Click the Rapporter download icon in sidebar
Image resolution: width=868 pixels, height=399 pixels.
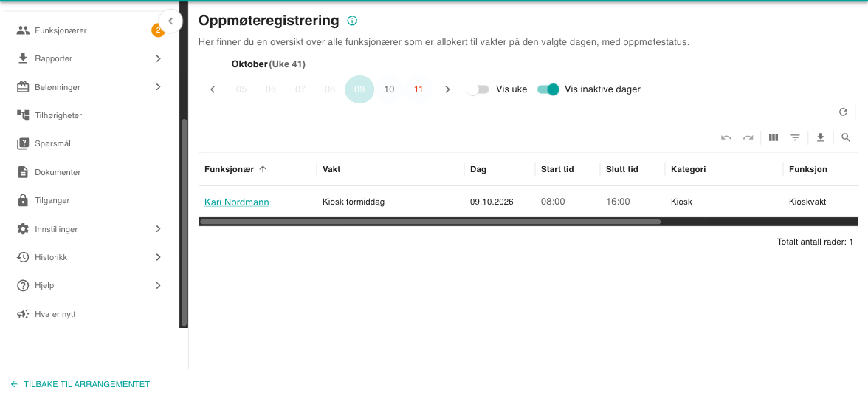[23, 58]
